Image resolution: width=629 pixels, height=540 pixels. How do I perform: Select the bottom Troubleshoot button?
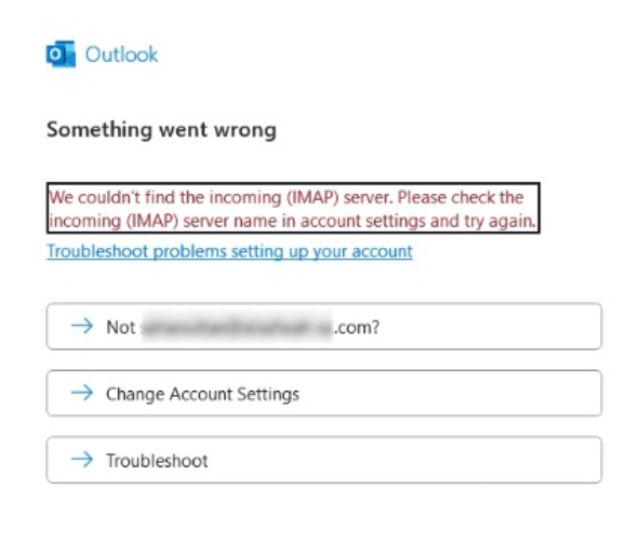tap(324, 460)
